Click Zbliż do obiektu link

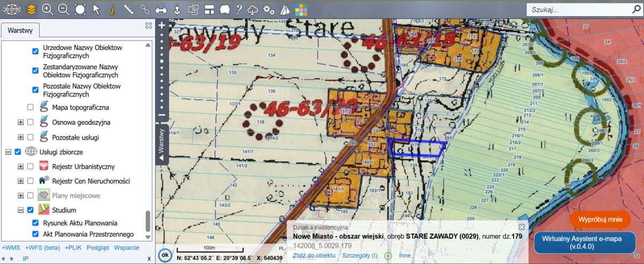coord(314,255)
